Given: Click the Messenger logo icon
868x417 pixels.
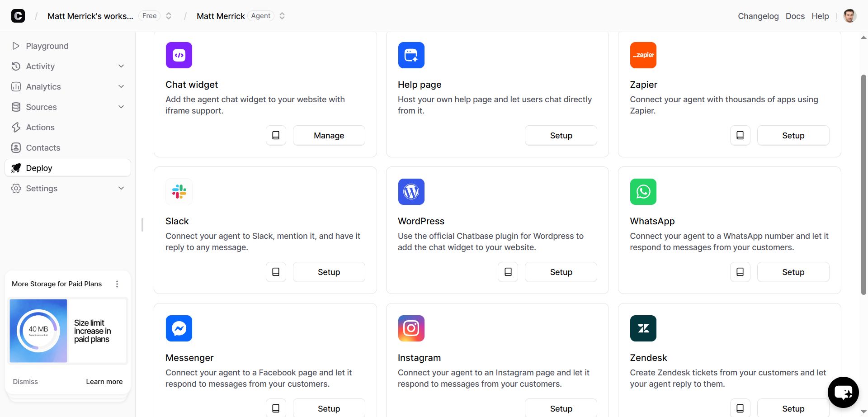Looking at the screenshot, I should point(179,328).
